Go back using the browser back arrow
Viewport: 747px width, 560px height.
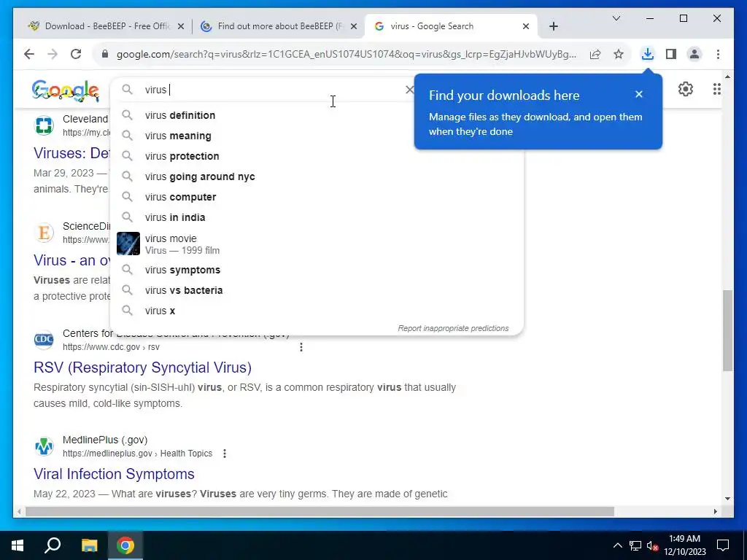[x=29, y=54]
